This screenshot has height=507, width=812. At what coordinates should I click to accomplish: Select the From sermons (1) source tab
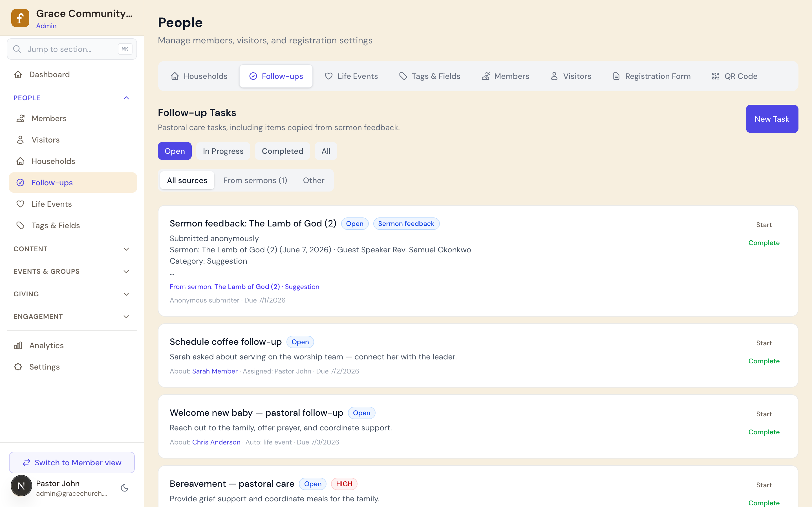255,180
